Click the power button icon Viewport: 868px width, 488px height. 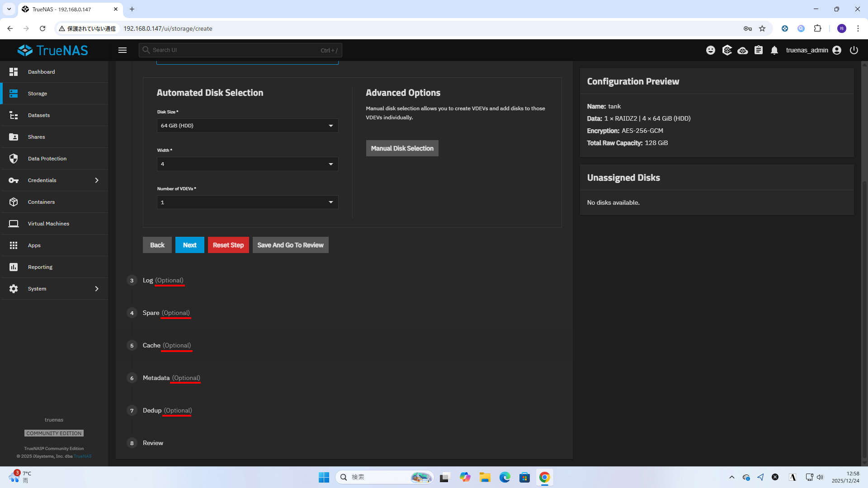coord(854,50)
